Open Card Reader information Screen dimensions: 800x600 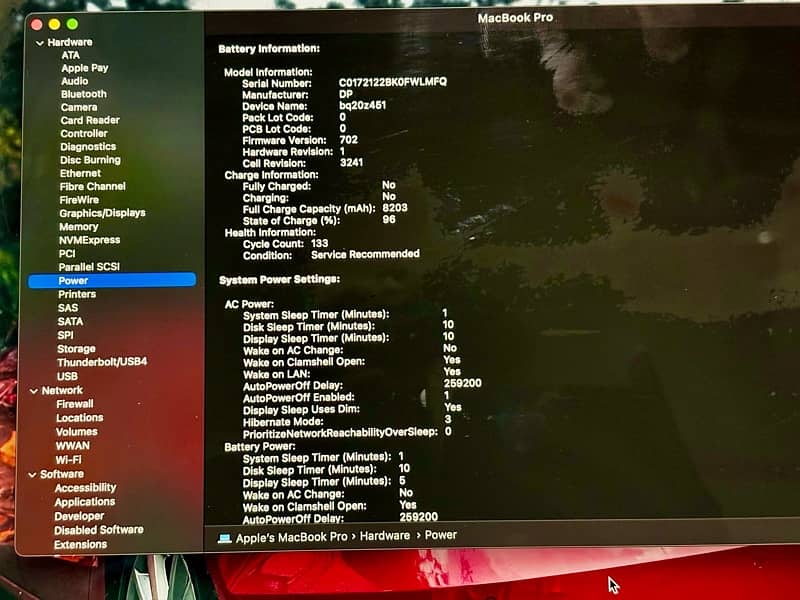(90, 120)
